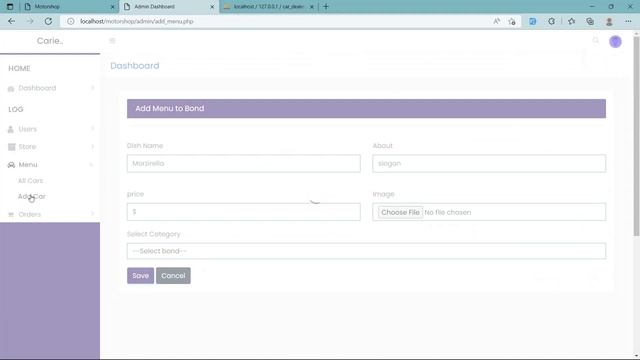The width and height of the screenshot is (640, 360).
Task: Open browser collections
Action: pos(590,21)
